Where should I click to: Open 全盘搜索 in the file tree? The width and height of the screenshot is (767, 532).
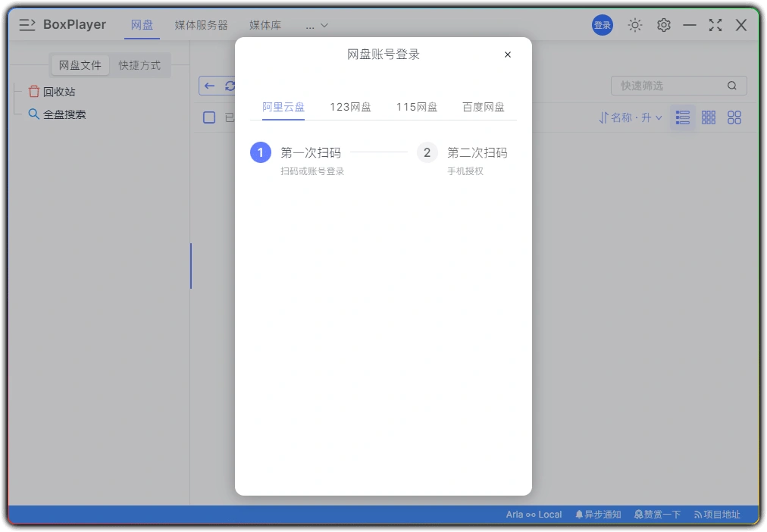tap(64, 114)
